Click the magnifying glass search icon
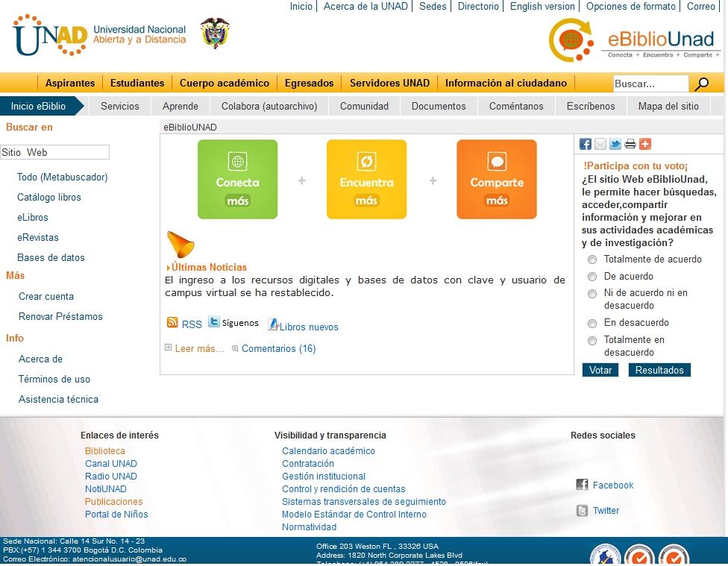Viewport: 728px width, 566px height. [x=702, y=84]
